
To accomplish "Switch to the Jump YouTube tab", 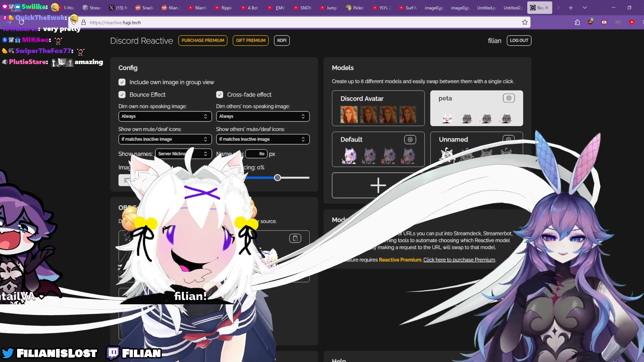I will point(329,8).
